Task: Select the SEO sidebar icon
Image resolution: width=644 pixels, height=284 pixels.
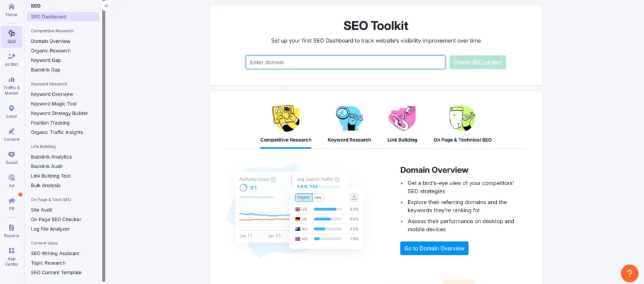Action: tap(11, 37)
